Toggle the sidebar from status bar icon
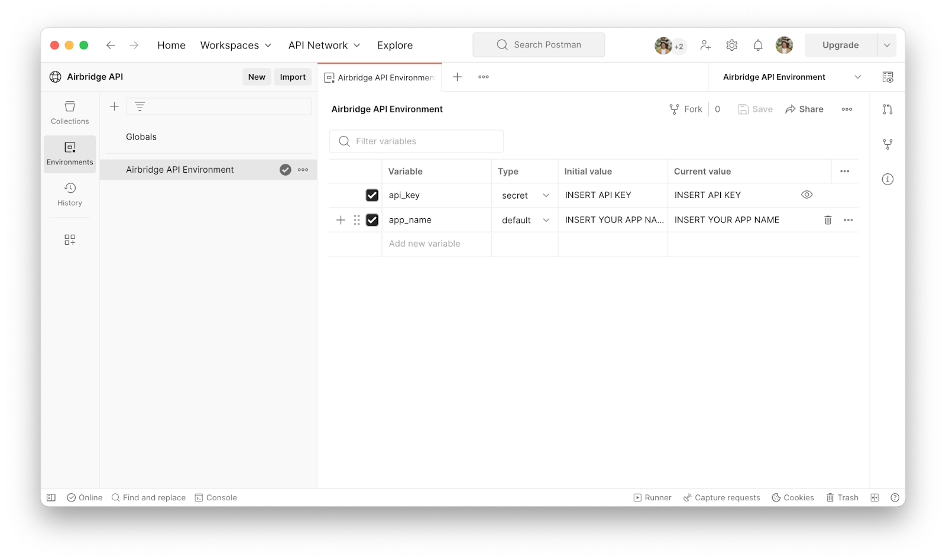This screenshot has height=560, width=946. tap(51, 498)
